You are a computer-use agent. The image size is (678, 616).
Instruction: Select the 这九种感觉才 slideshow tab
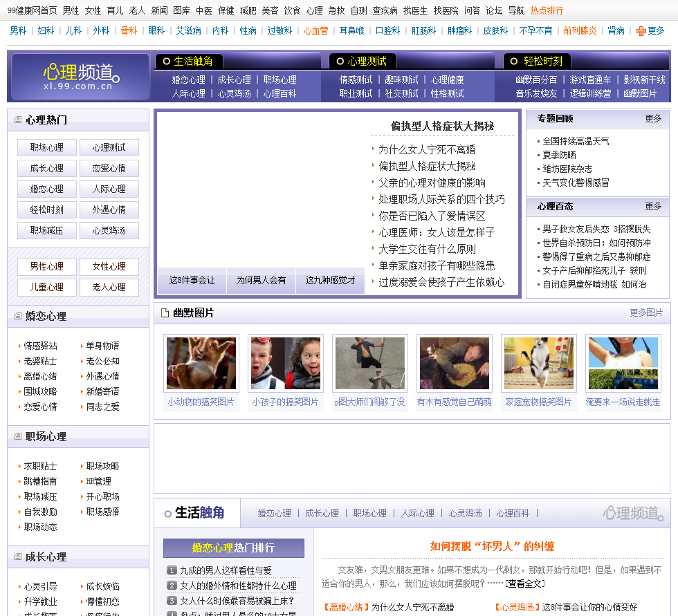click(x=330, y=281)
